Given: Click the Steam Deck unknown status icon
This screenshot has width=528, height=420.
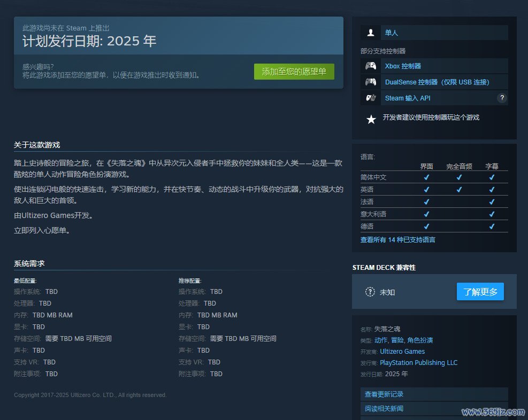Looking at the screenshot, I should [x=370, y=292].
